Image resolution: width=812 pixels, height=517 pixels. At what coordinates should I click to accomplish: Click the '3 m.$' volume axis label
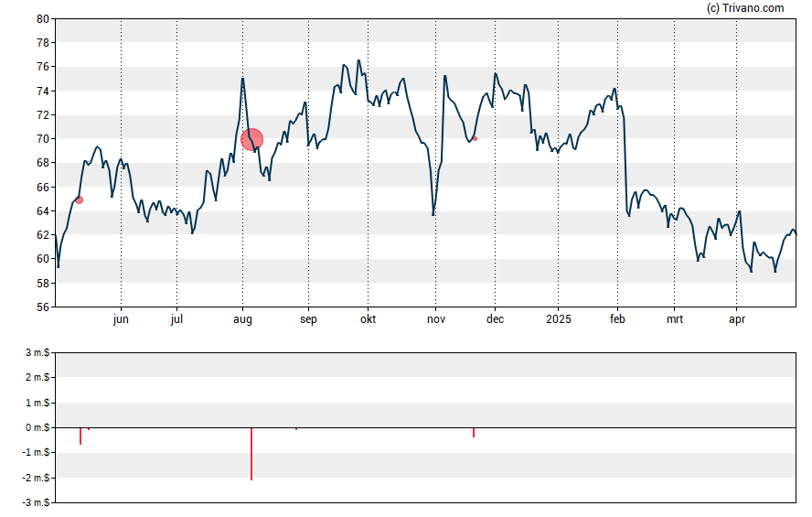click(37, 353)
